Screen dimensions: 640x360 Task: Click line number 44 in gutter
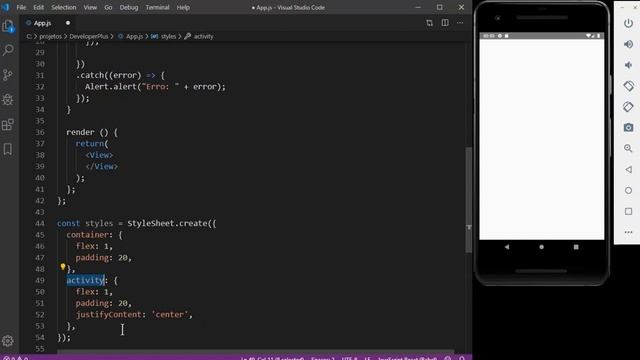click(40, 223)
